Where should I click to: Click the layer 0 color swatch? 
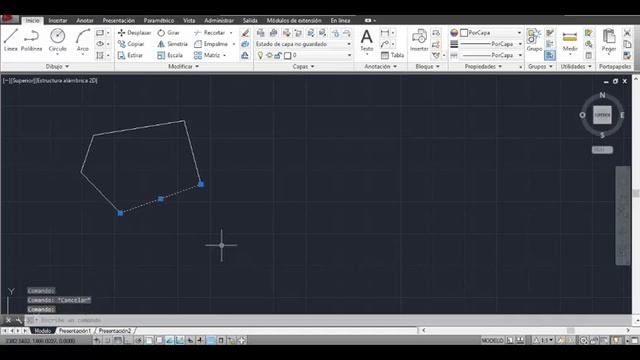pyautogui.click(x=288, y=55)
